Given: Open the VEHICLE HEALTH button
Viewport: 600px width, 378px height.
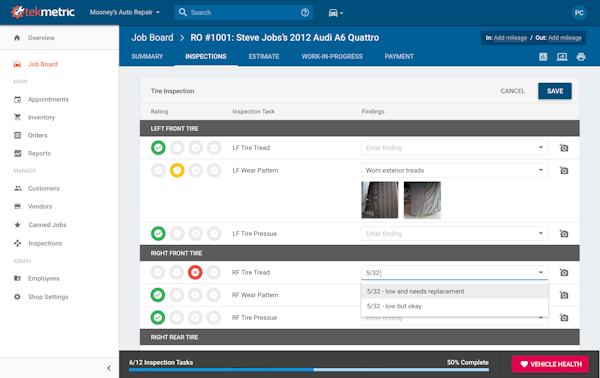Looking at the screenshot, I should coord(550,364).
